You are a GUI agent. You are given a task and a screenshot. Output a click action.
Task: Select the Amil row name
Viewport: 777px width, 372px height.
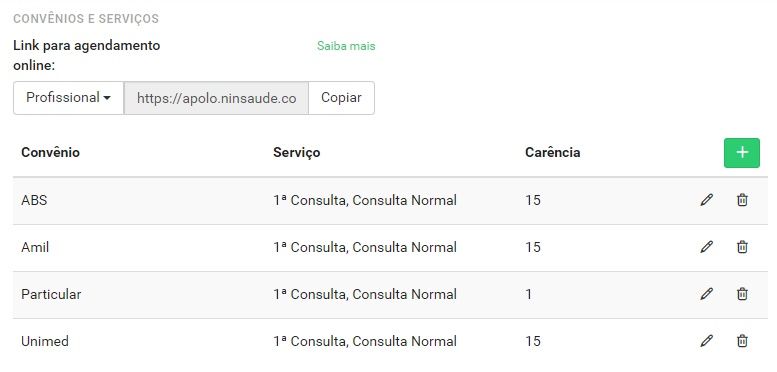point(35,247)
